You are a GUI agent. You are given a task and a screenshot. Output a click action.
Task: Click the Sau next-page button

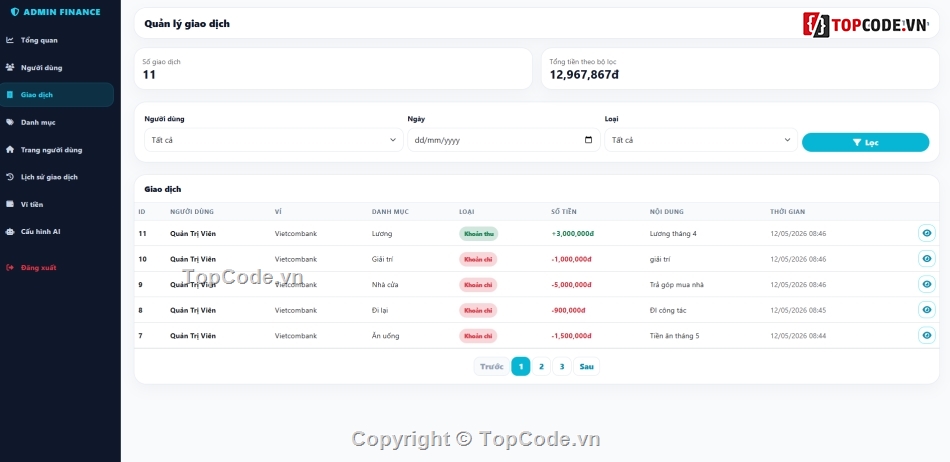(x=586, y=366)
